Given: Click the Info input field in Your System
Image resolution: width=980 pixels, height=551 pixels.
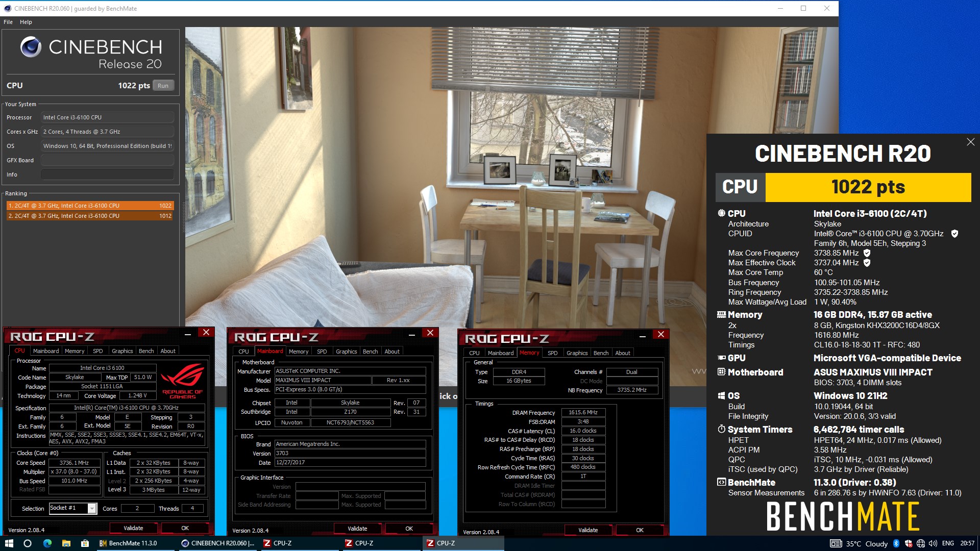Looking at the screenshot, I should pyautogui.click(x=107, y=174).
